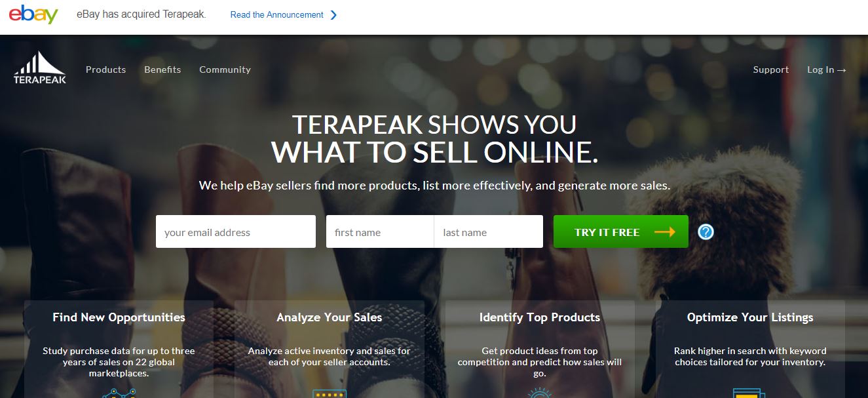Go to the Support page
This screenshot has width=868, height=398.
[x=770, y=70]
